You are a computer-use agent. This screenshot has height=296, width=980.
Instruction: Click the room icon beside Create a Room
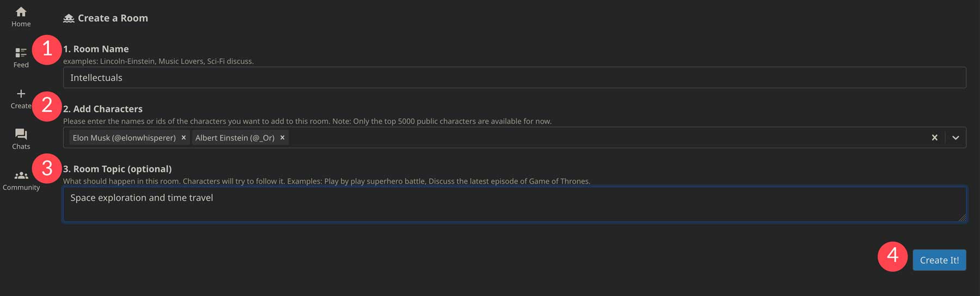click(x=69, y=19)
